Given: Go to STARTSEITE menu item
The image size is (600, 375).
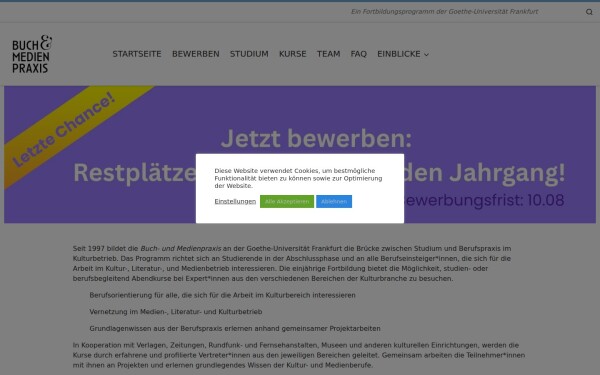Looking at the screenshot, I should point(137,54).
